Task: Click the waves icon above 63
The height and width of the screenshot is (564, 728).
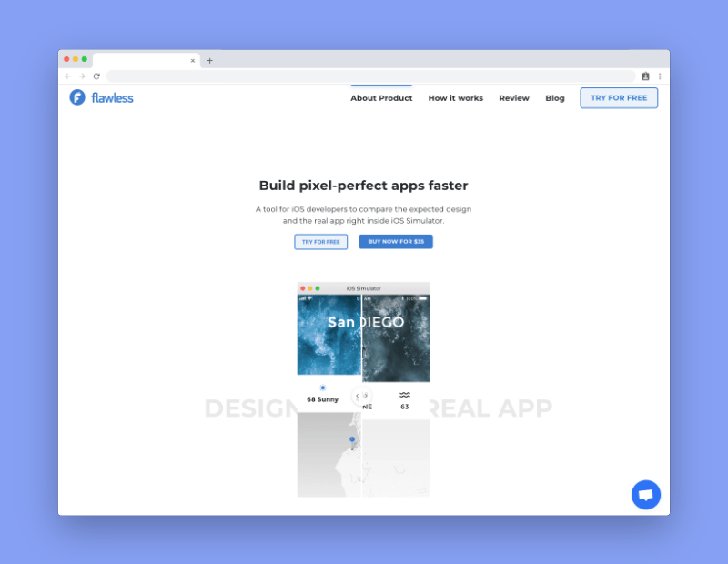Action: click(x=404, y=395)
